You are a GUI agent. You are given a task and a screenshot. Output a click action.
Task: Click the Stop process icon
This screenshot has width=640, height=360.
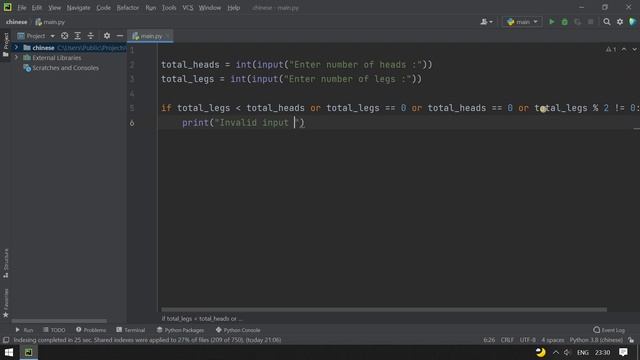pos(590,22)
